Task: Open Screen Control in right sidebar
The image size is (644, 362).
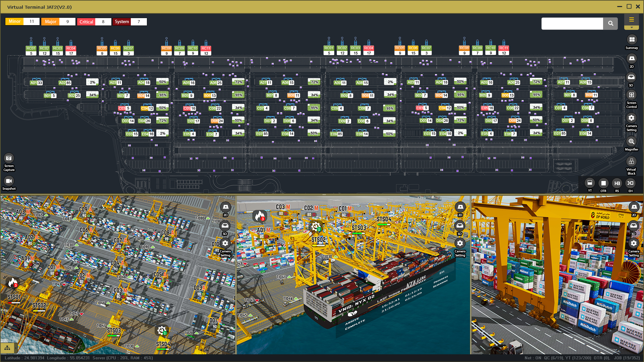Action: coord(631,96)
